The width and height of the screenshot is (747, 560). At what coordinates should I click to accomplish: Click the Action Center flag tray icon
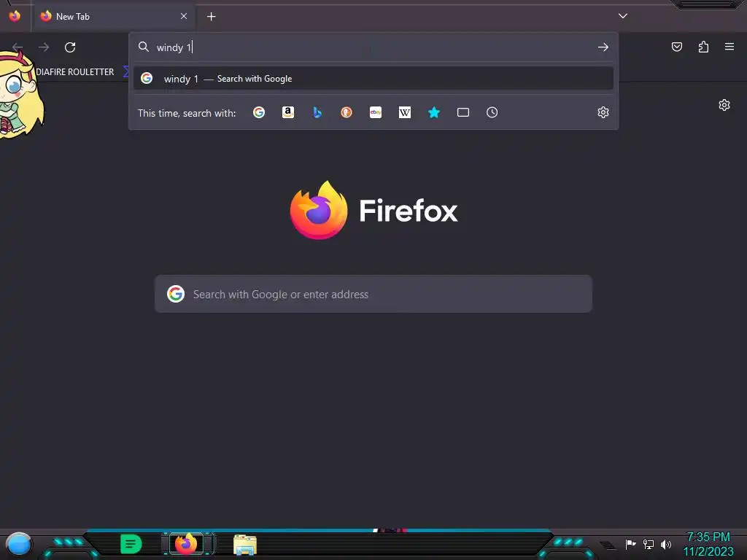[x=630, y=544]
